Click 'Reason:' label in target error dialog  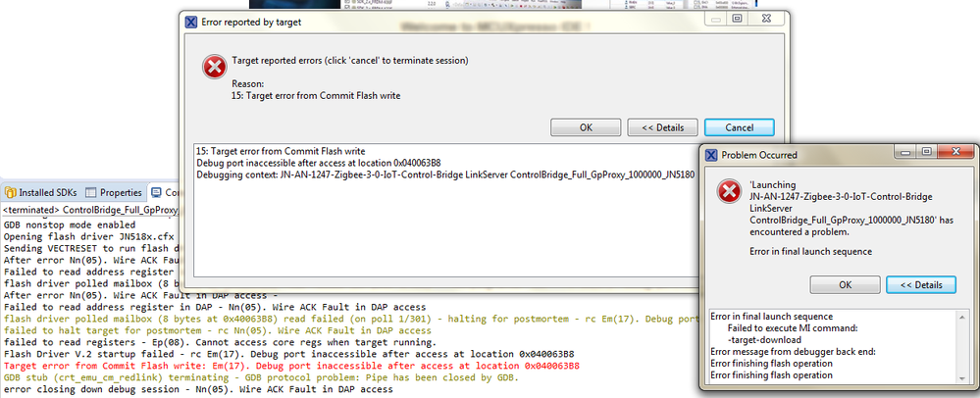(x=248, y=83)
